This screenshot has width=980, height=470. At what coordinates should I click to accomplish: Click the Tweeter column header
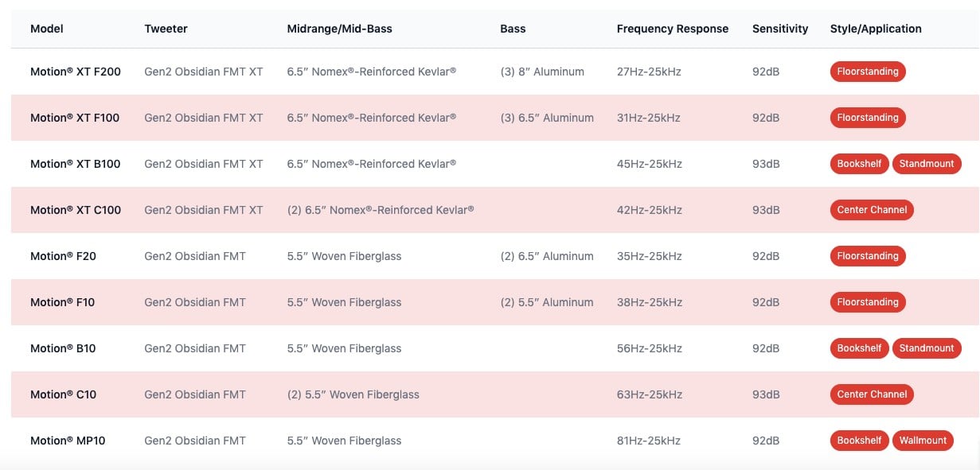pyautogui.click(x=166, y=29)
